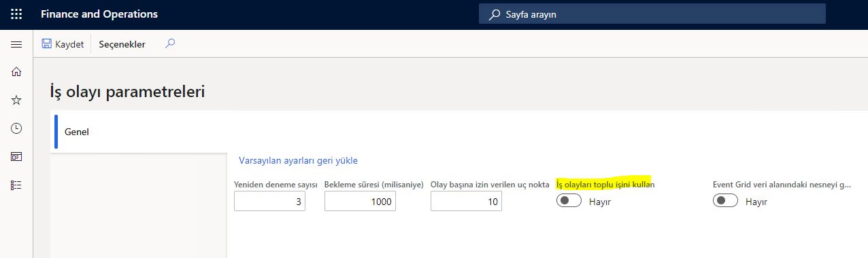This screenshot has width=868, height=258.
Task: Click the Finance and Operations title
Action: [x=99, y=14]
